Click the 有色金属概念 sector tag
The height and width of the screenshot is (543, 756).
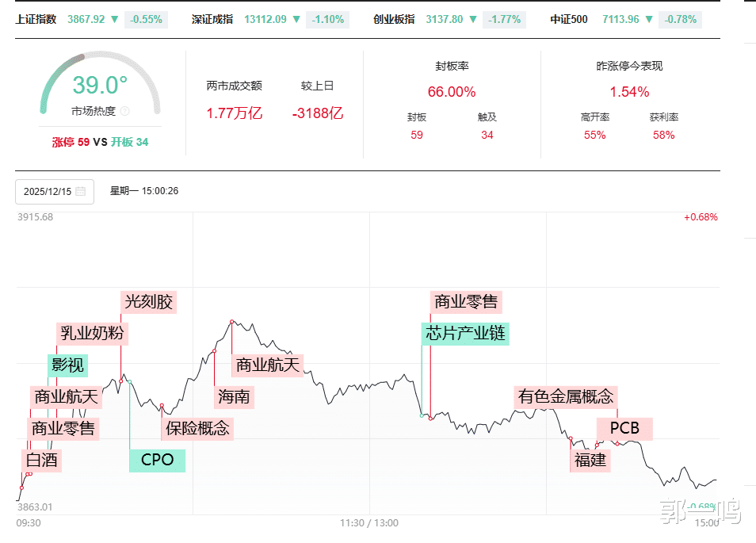566,396
